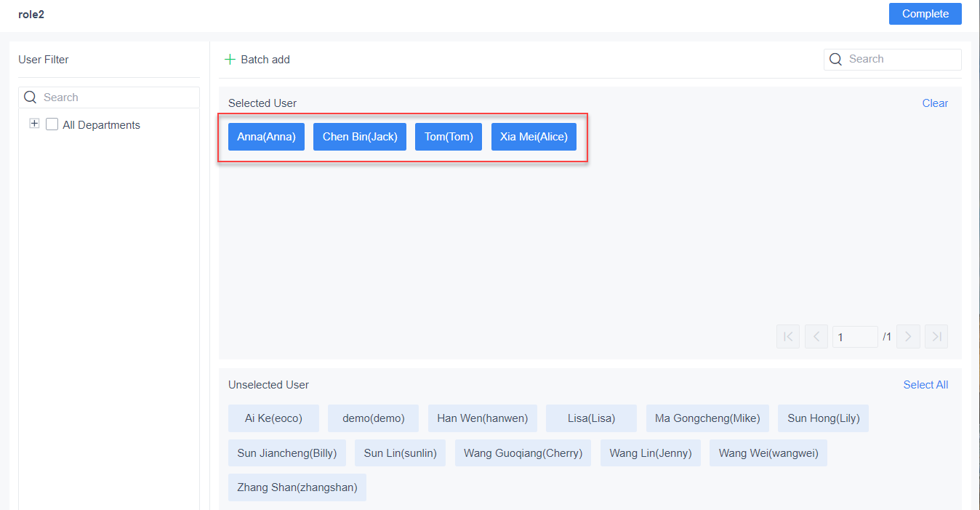Click the plus icon beside Batch add

[231, 59]
